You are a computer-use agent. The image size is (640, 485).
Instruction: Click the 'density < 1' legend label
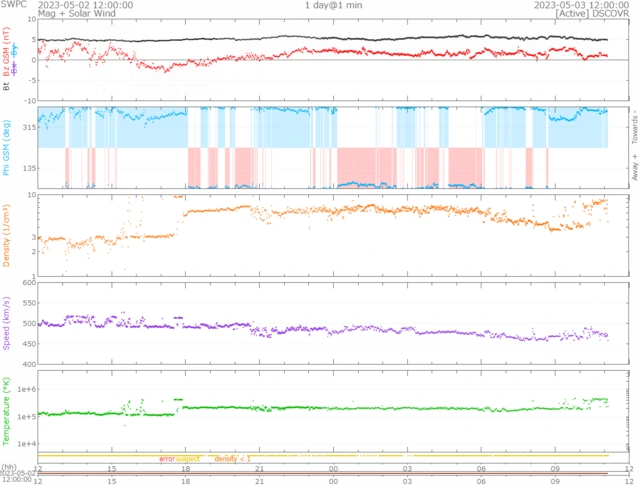[x=232, y=459]
